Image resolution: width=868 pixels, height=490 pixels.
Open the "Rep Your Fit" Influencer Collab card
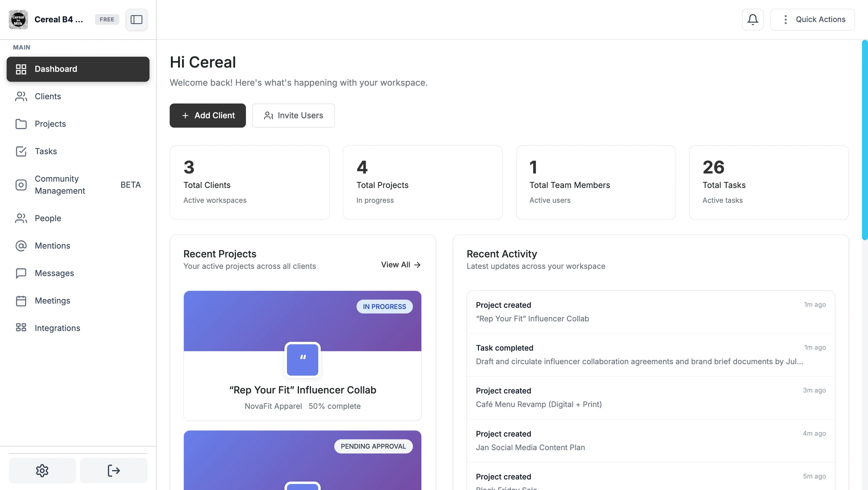click(x=302, y=390)
